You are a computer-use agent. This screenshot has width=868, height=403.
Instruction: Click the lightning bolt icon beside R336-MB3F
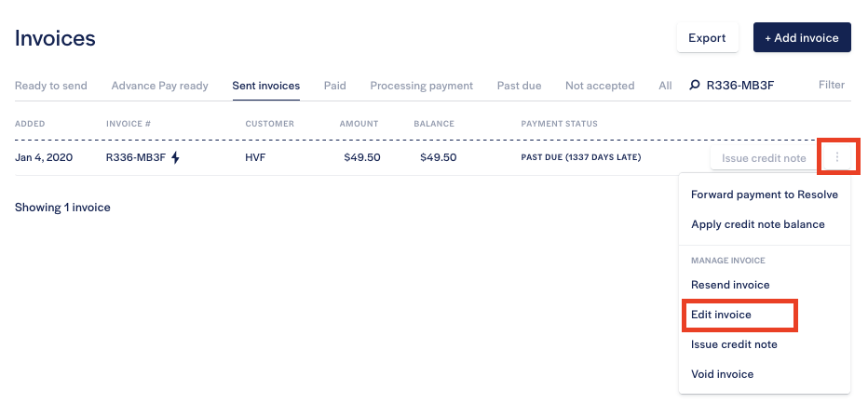(175, 158)
